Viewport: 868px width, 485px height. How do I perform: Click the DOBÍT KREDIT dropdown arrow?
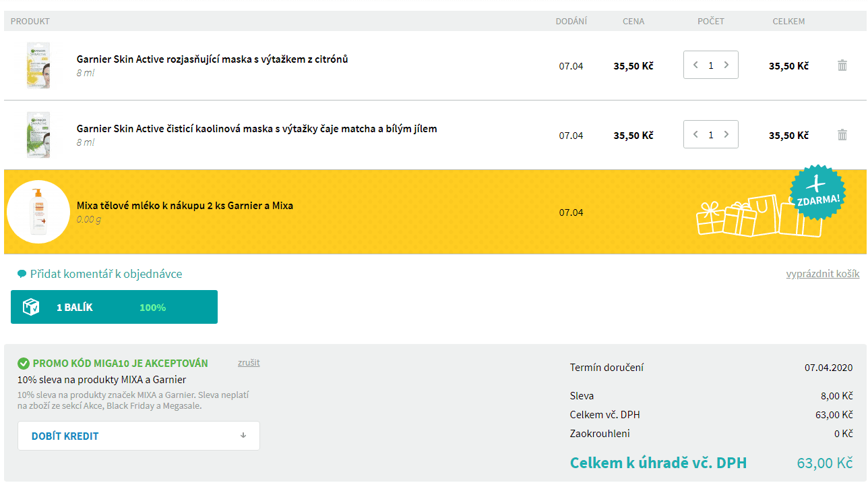pos(243,436)
